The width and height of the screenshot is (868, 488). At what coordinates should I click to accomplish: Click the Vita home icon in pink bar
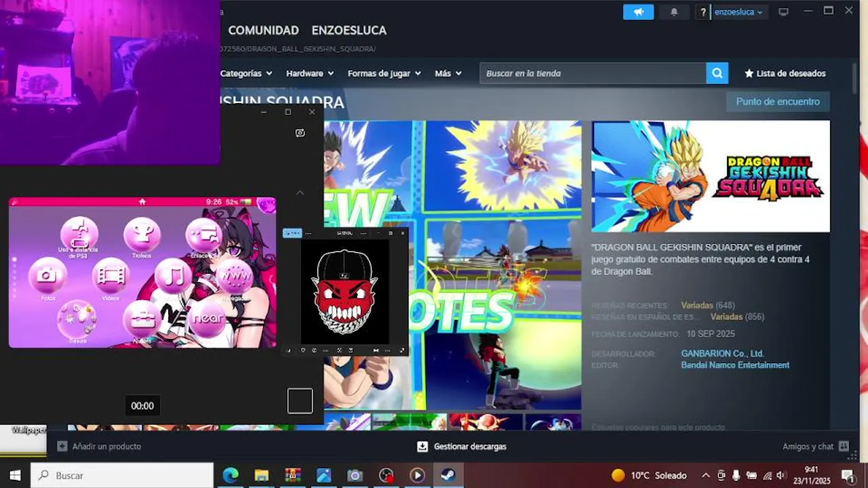(142, 201)
